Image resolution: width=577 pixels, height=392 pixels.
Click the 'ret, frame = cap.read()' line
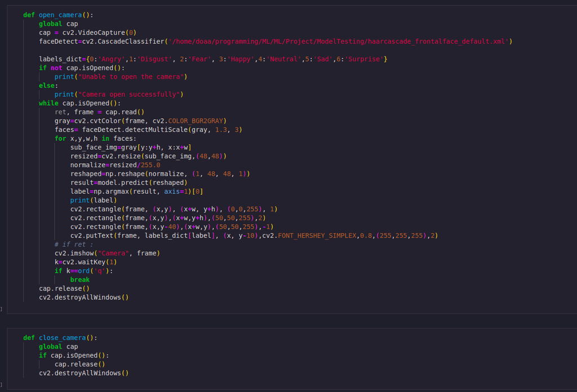tap(99, 112)
